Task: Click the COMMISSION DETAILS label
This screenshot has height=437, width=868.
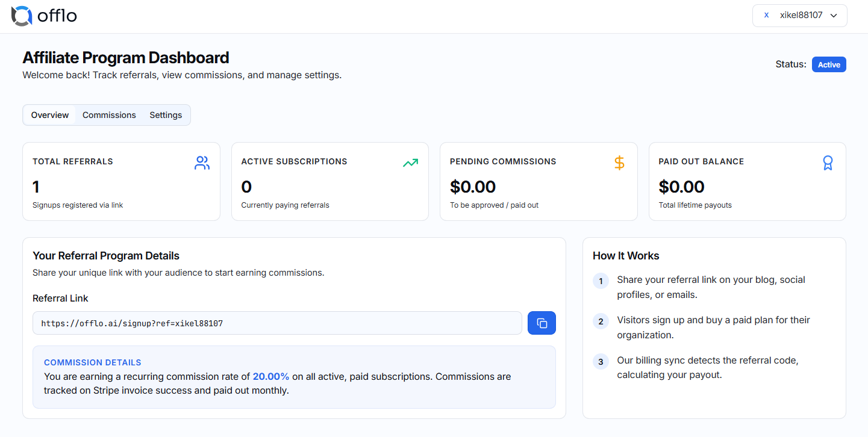Action: click(x=93, y=362)
